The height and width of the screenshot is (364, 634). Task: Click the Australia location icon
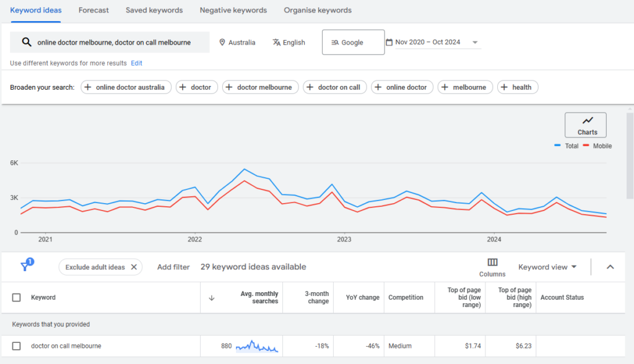222,42
